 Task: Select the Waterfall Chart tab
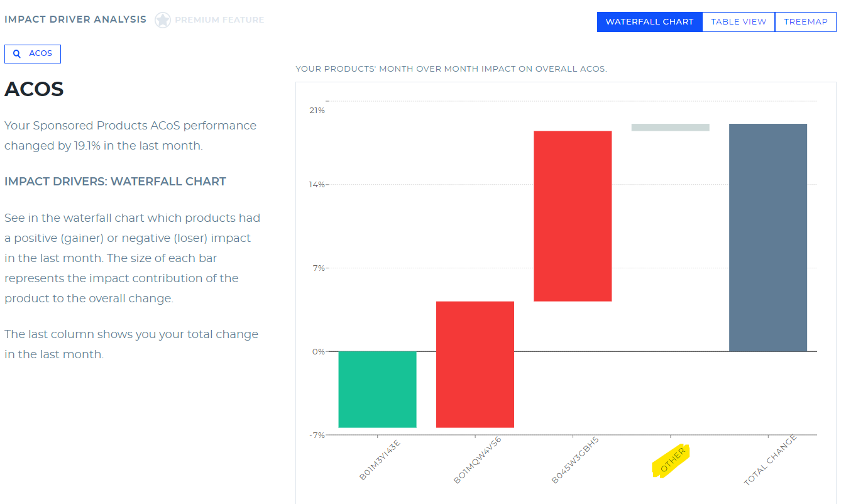pyautogui.click(x=649, y=21)
